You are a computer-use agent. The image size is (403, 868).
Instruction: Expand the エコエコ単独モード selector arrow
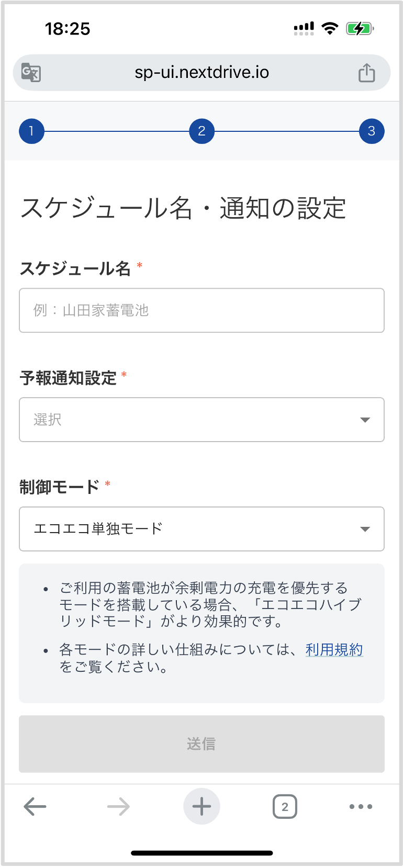(365, 529)
